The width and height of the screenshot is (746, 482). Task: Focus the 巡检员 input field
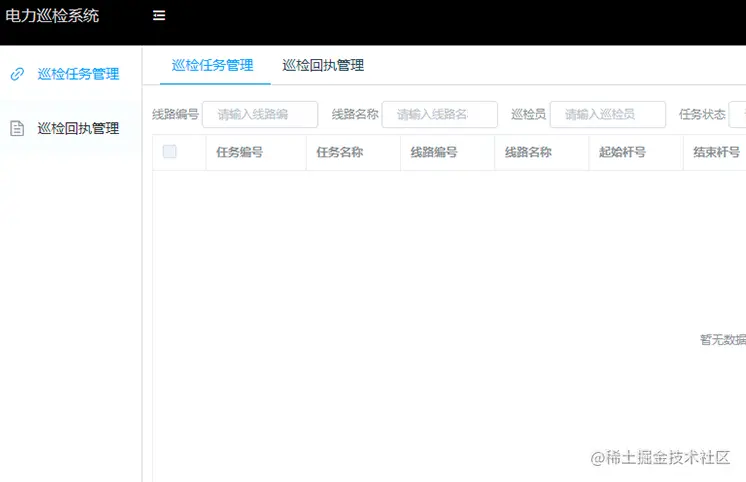(608, 114)
